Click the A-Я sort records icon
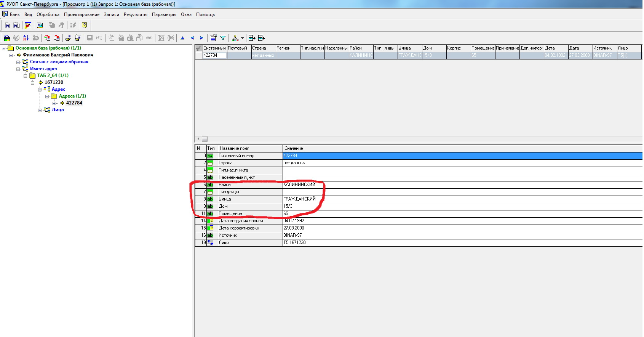The height and width of the screenshot is (337, 644). [x=26, y=38]
